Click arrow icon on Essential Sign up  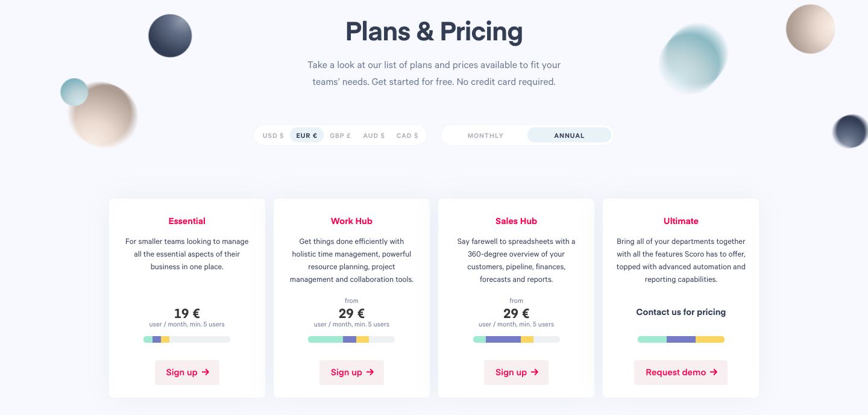click(x=206, y=372)
